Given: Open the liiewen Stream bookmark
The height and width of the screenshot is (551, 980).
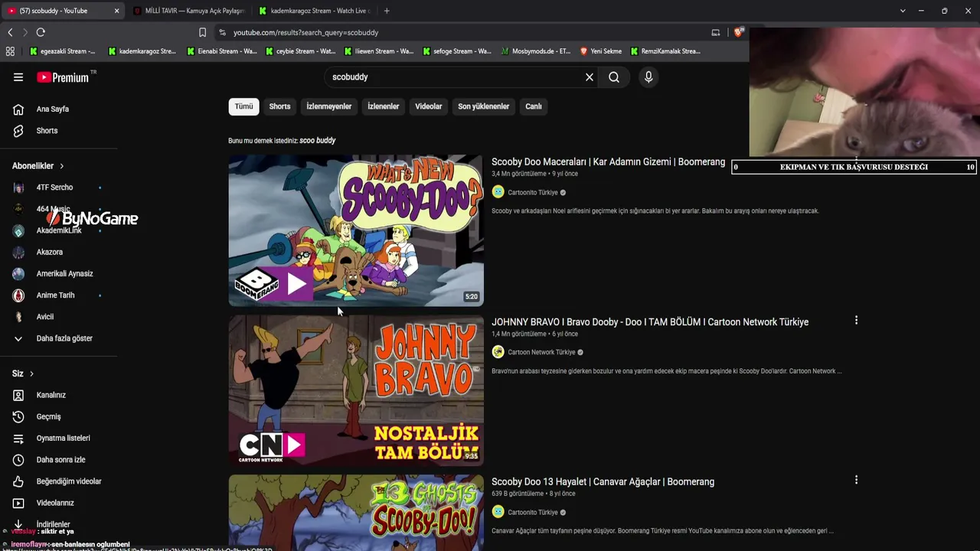Looking at the screenshot, I should [379, 51].
